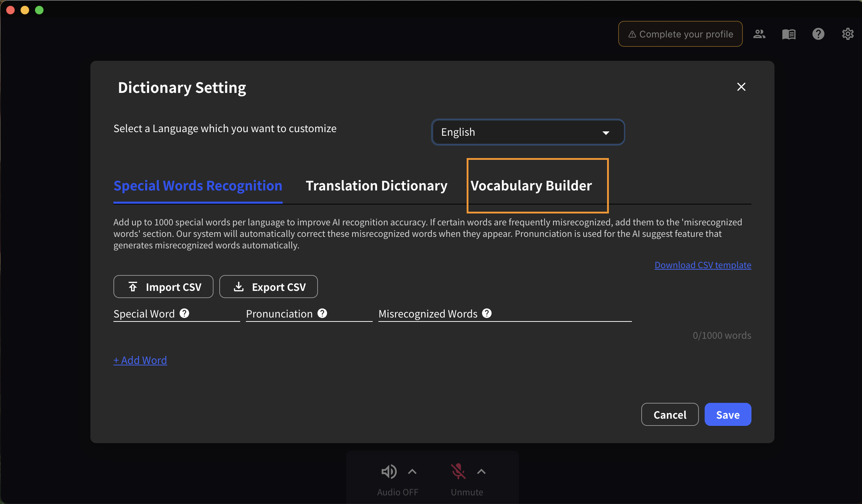
Task: Click help icon beside Misrecognized Words
Action: [x=487, y=313]
